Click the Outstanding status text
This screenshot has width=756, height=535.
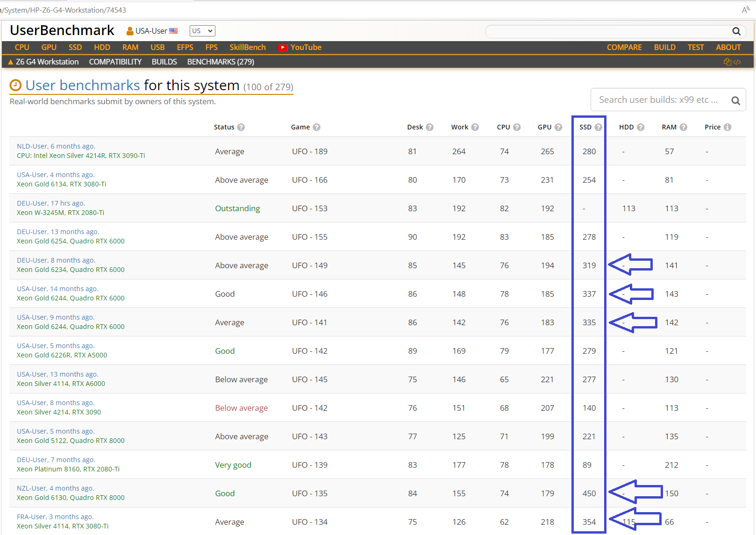(237, 208)
